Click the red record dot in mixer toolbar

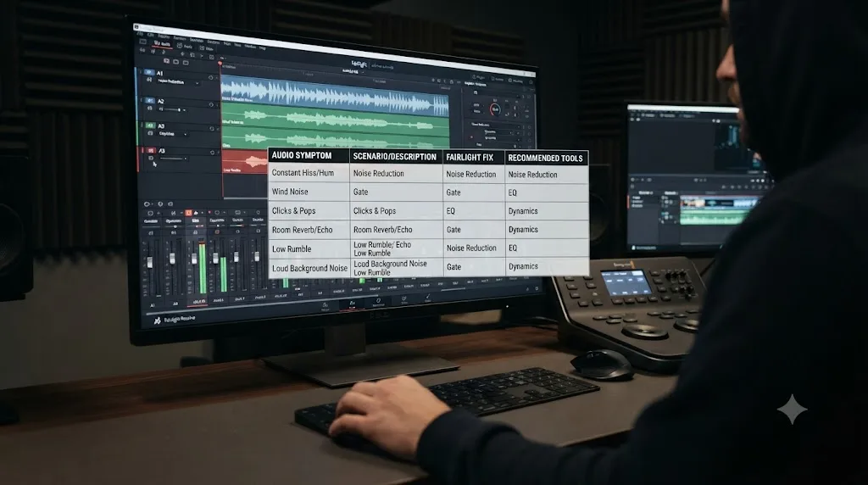pyautogui.click(x=209, y=213)
